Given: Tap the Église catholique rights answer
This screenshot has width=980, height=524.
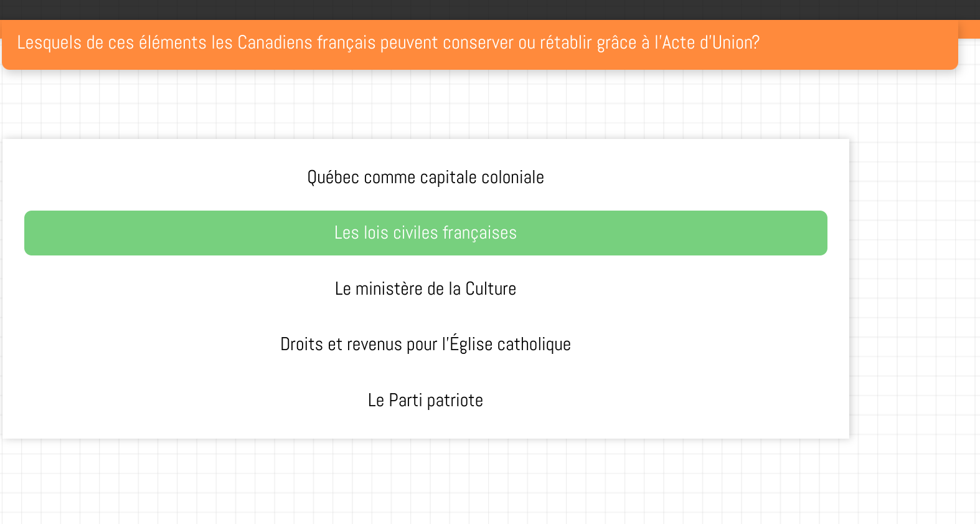Looking at the screenshot, I should [x=425, y=345].
